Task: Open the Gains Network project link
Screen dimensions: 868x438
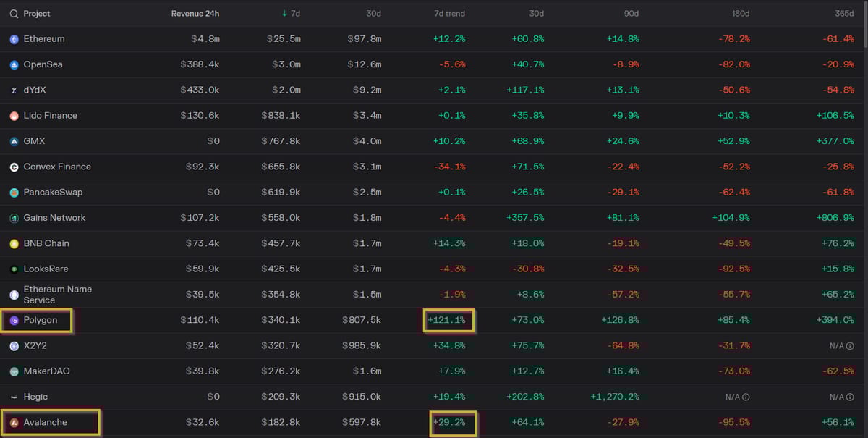Action: [55, 218]
